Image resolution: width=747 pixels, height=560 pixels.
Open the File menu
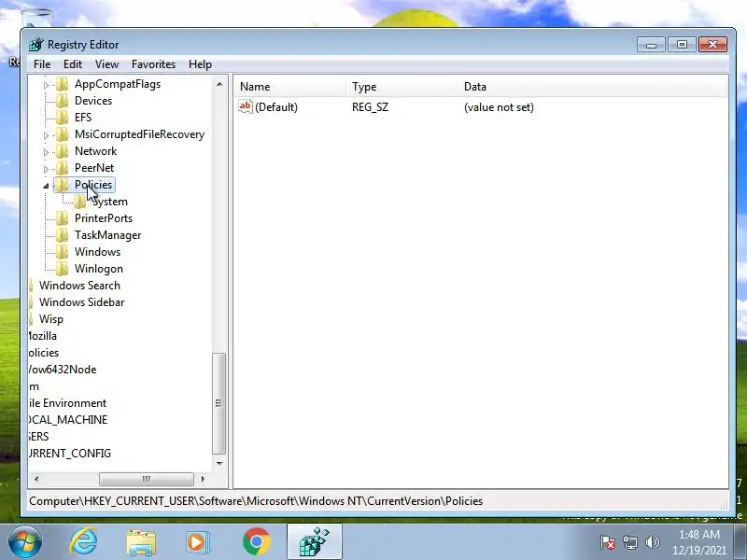tap(42, 64)
